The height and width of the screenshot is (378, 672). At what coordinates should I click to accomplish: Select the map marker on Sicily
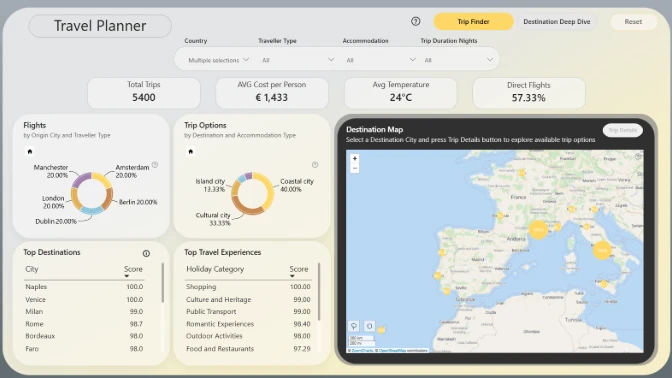(x=604, y=284)
